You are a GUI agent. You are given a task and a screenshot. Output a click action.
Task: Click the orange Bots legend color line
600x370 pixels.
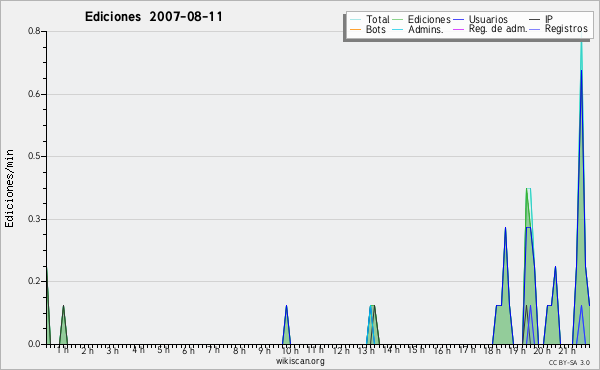pyautogui.click(x=355, y=29)
